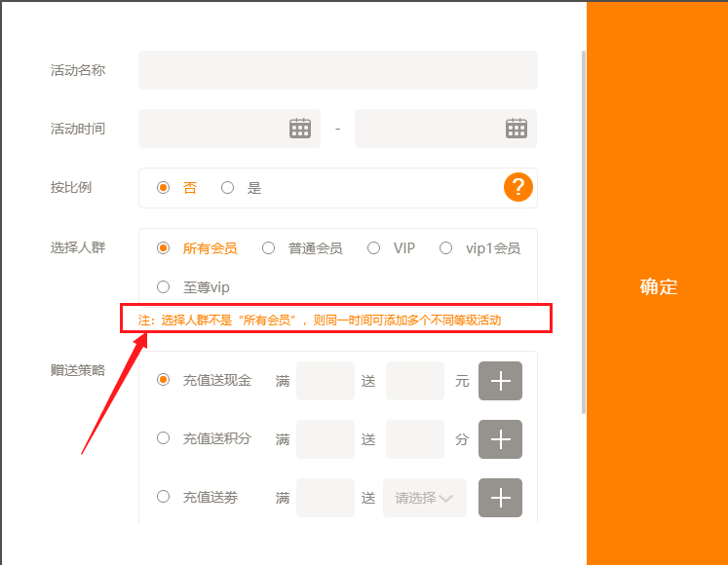Click the orange question mark help icon
728x565 pixels.
pyautogui.click(x=517, y=187)
